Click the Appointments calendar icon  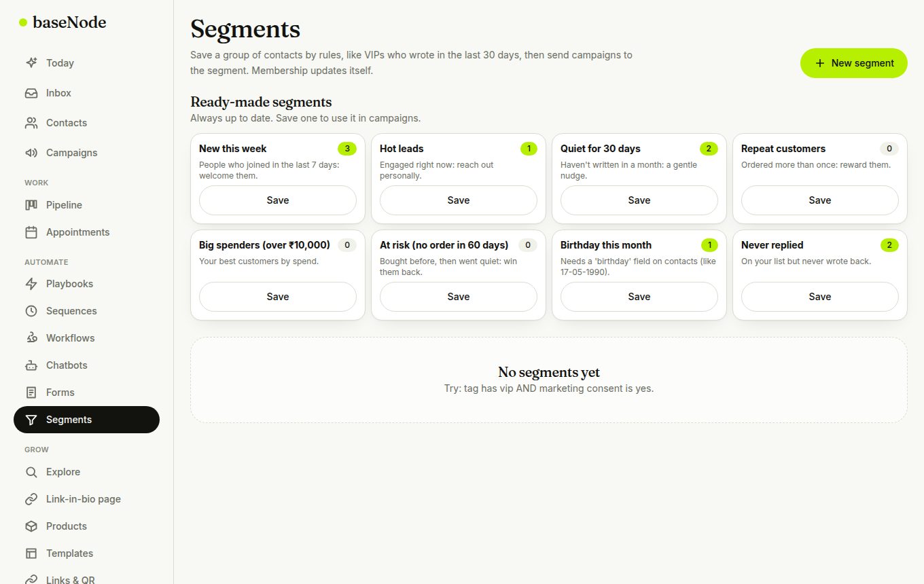coord(31,232)
